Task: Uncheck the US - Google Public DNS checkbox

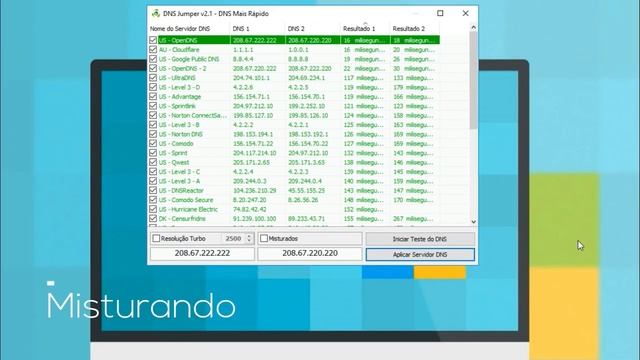Action: point(153,59)
